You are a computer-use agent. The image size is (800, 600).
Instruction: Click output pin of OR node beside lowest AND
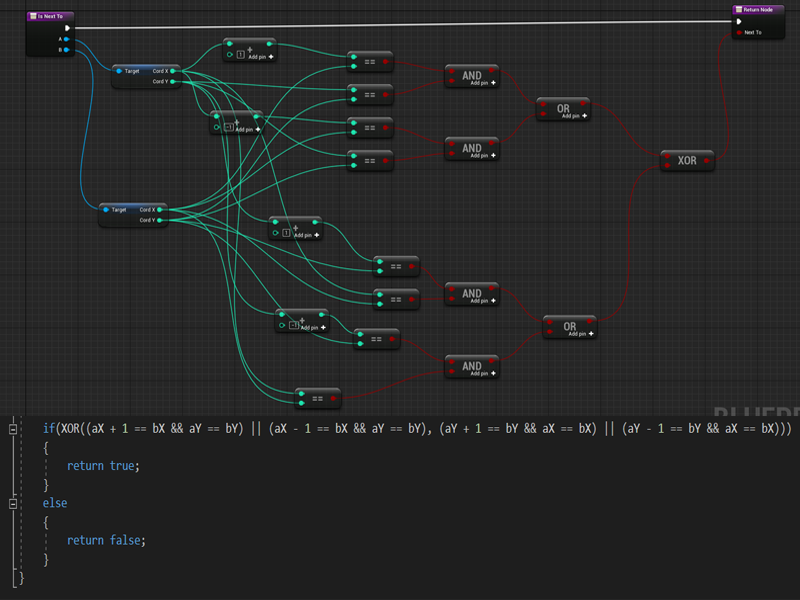(x=589, y=321)
